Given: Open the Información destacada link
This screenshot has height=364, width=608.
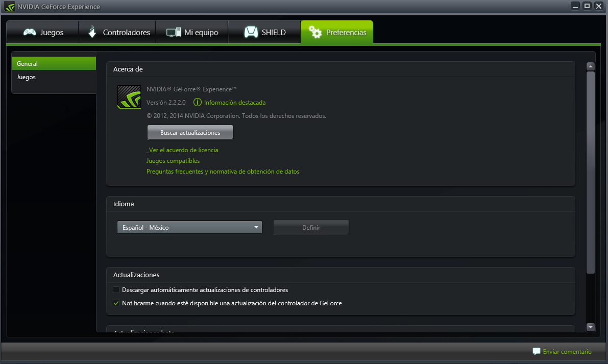Looking at the screenshot, I should [x=235, y=102].
